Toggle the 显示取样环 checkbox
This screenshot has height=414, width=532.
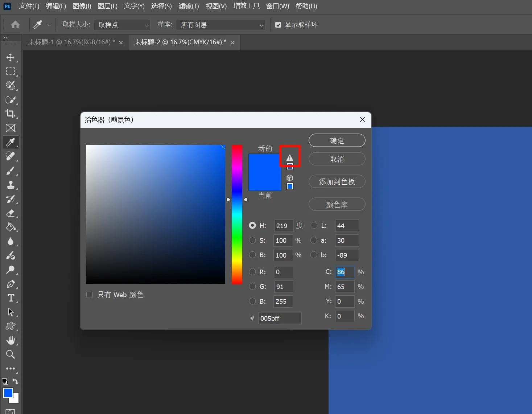point(278,25)
